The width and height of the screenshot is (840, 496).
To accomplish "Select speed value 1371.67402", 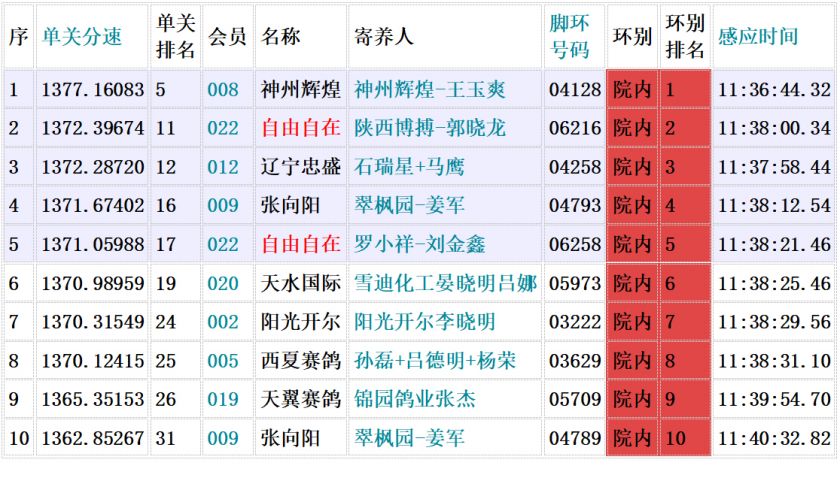I will 93,205.
